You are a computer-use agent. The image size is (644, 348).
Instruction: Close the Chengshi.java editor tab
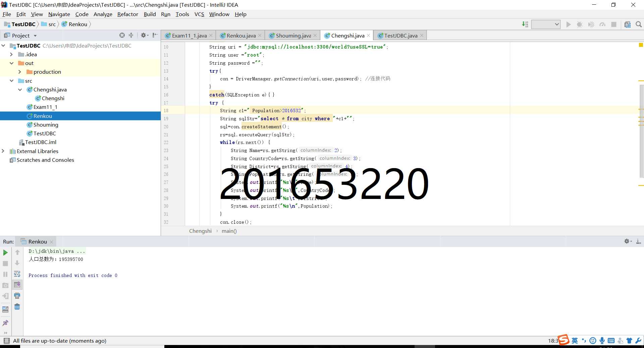[x=368, y=36]
